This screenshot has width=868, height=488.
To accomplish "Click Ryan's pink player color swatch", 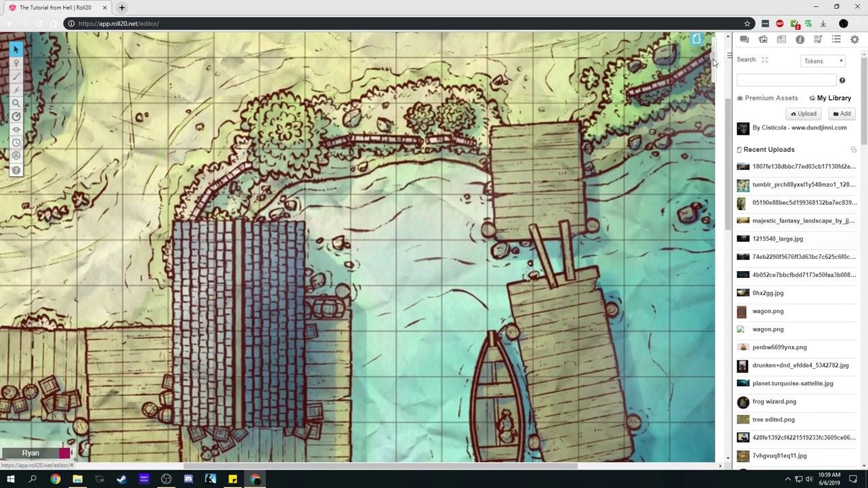I will 64,453.
